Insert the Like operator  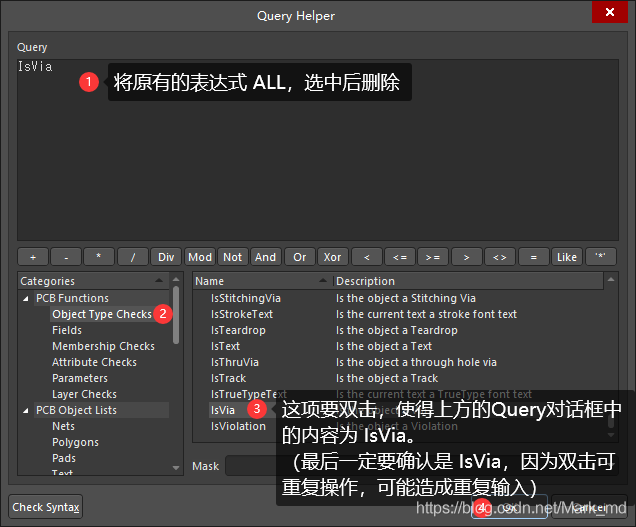point(567,257)
